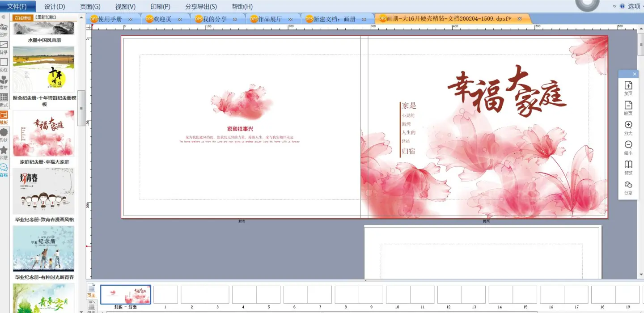
Task: Click 分享 share icon
Action: (x=628, y=187)
